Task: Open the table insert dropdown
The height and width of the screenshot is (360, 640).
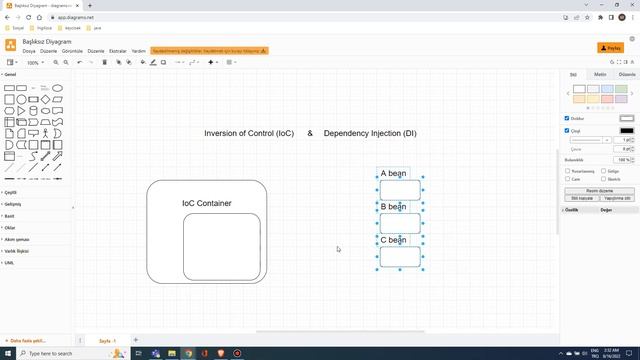Action: 231,62
